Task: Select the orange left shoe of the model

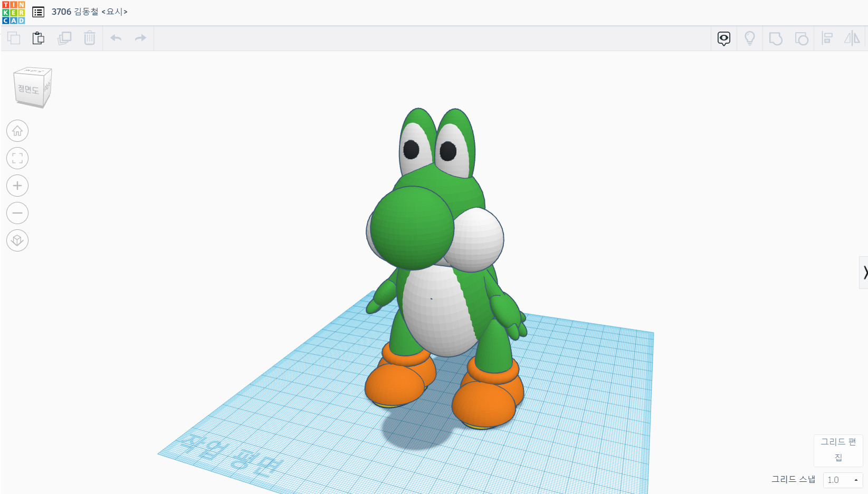Action: point(395,385)
